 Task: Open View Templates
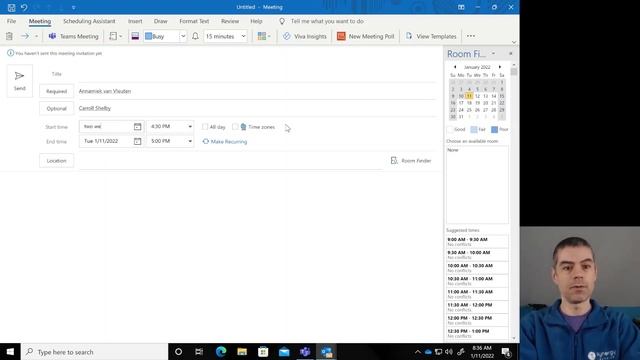tap(431, 36)
